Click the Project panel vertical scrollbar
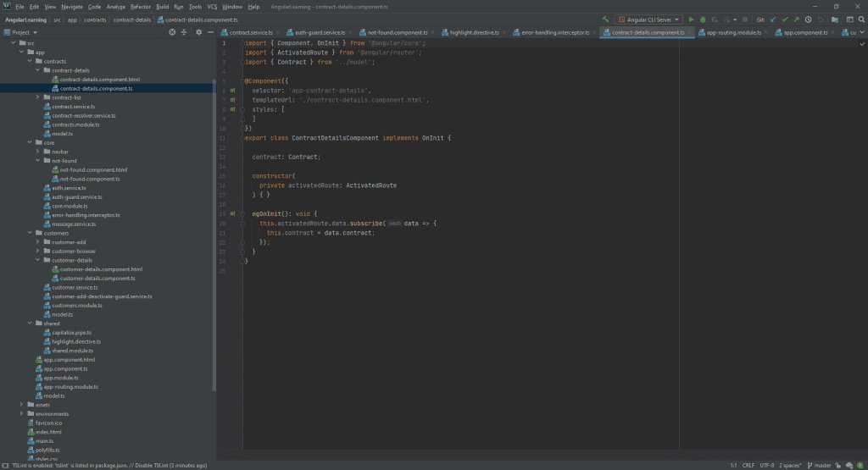Screen dimensions: 868x470 (x=214, y=235)
